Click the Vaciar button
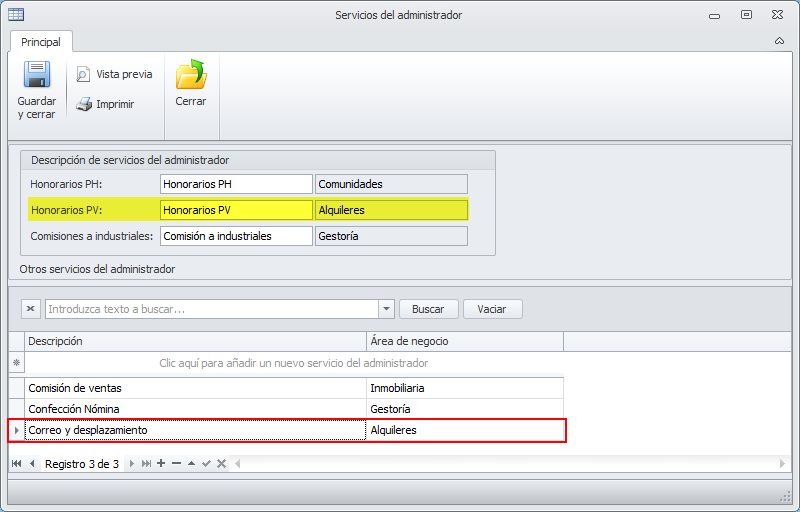The width and height of the screenshot is (800, 512). [492, 309]
